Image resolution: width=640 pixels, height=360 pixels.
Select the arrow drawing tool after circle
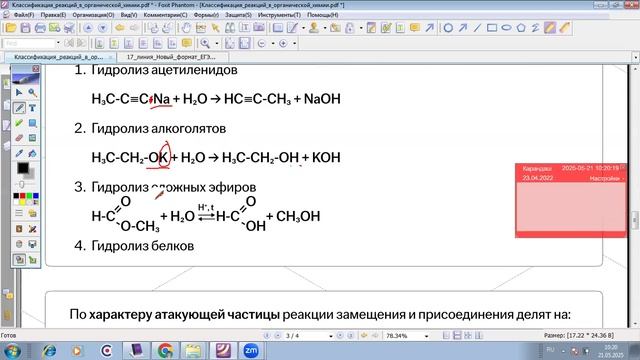pyautogui.click(x=463, y=28)
